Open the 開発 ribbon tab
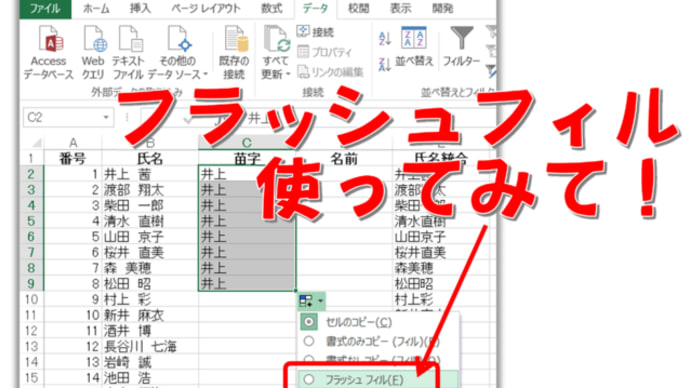This screenshot has width=690, height=388. pos(442,8)
